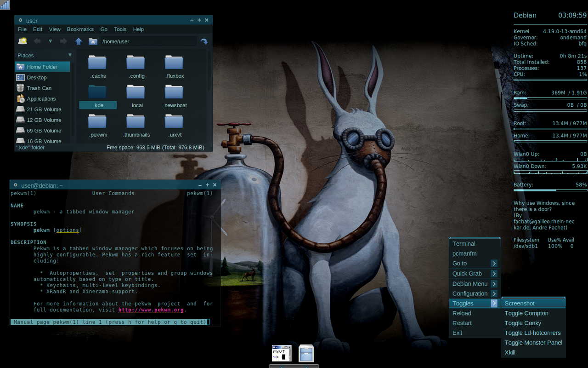This screenshot has width=588, height=368.
Task: Open the .local folder
Action: point(136,97)
